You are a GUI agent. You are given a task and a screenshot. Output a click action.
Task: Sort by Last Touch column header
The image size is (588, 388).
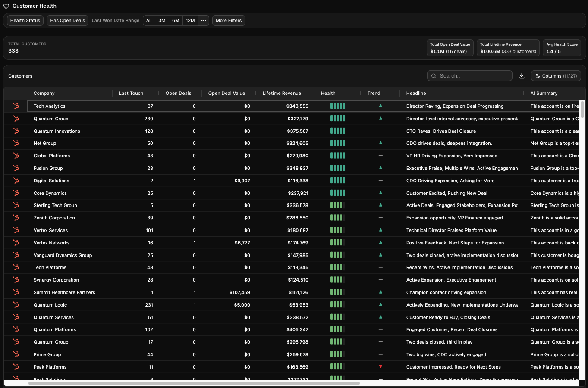[131, 93]
